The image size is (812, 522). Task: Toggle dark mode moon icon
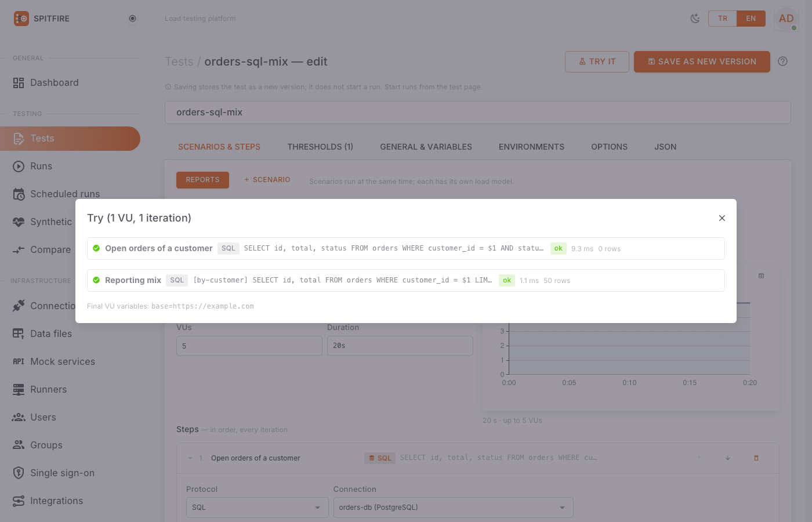pos(695,19)
